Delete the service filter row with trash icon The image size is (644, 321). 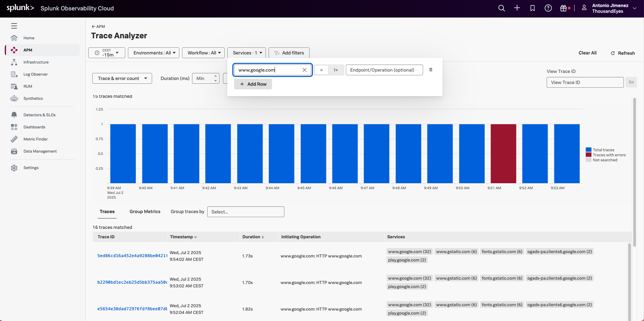431,70
